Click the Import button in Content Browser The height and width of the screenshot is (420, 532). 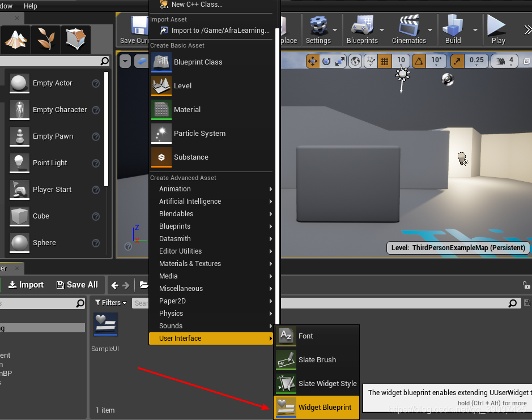click(26, 285)
